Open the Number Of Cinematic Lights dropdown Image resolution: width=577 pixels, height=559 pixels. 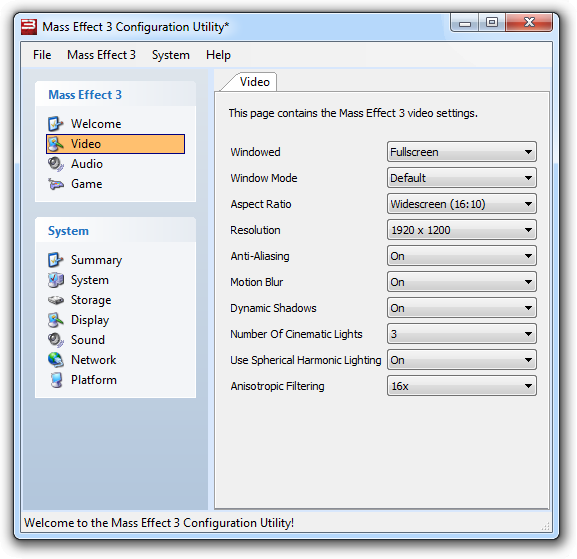(461, 334)
